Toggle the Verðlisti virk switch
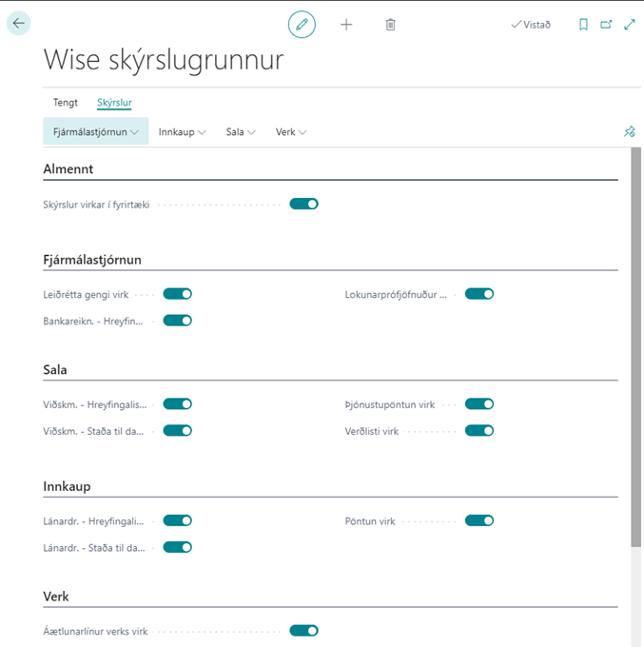Viewport: 644px width, 647px height. [x=479, y=431]
